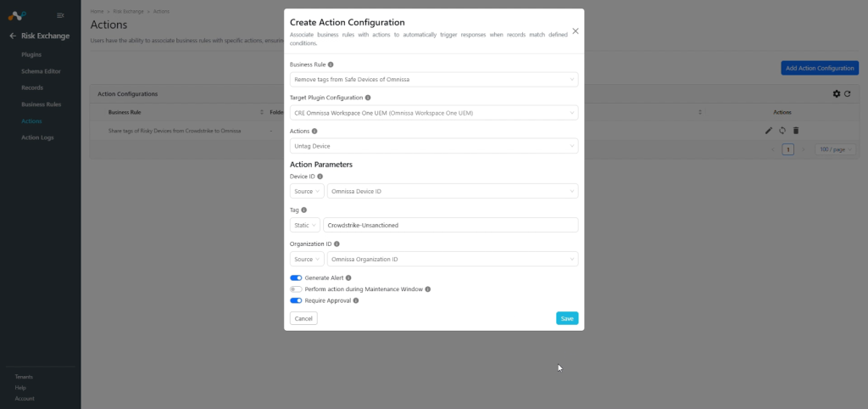Screen dimensions: 868x409
Task: Expand the Actions dropdown showing Untag Device
Action: (434, 146)
